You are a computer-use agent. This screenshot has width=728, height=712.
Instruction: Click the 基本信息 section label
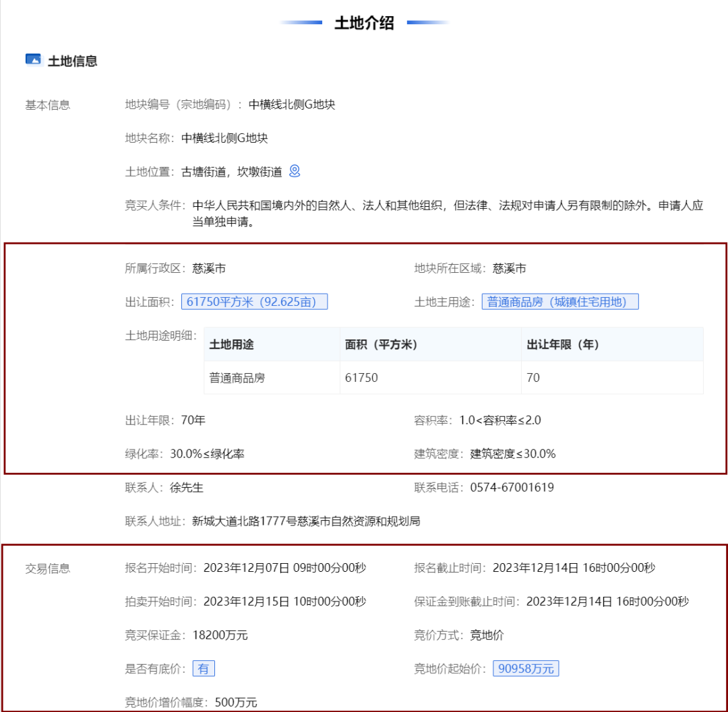coord(48,105)
